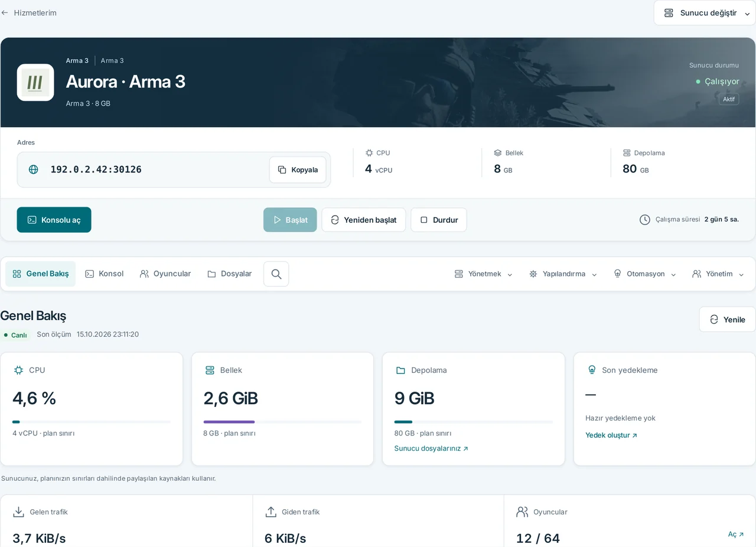Click the Bellek card memory icon

point(210,370)
